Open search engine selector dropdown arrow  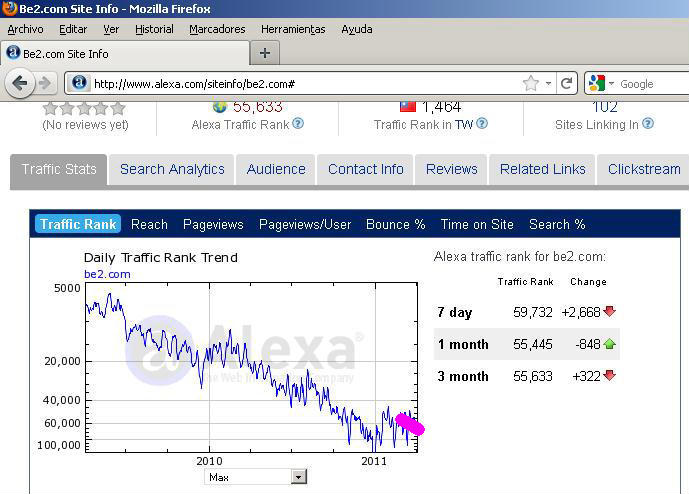(611, 83)
